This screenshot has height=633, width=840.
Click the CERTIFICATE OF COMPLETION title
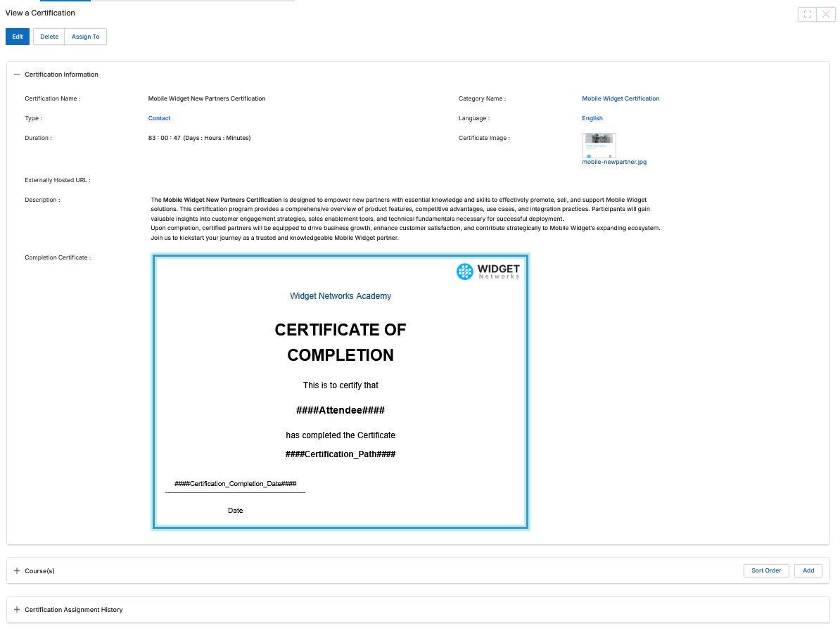[341, 343]
